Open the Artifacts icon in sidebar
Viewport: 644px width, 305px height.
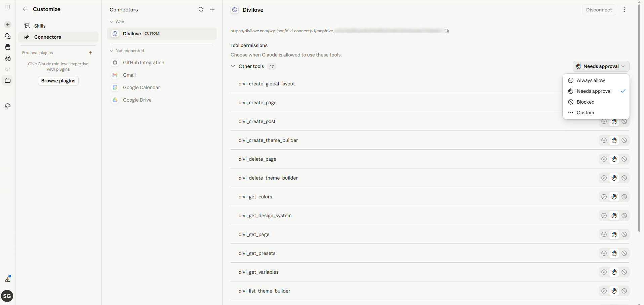(x=8, y=58)
